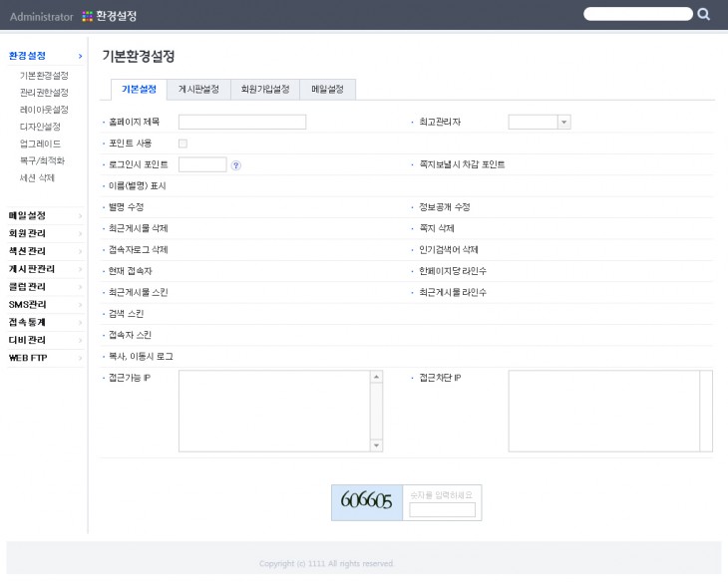Screen dimensions: 728x582
Task: Click the login point help icon
Action: (x=236, y=165)
